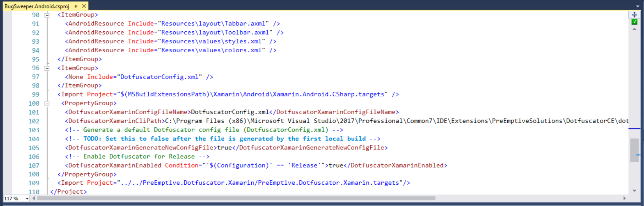
Task: Click the editor split-window icon above scrollbar
Action: (x=634, y=15)
